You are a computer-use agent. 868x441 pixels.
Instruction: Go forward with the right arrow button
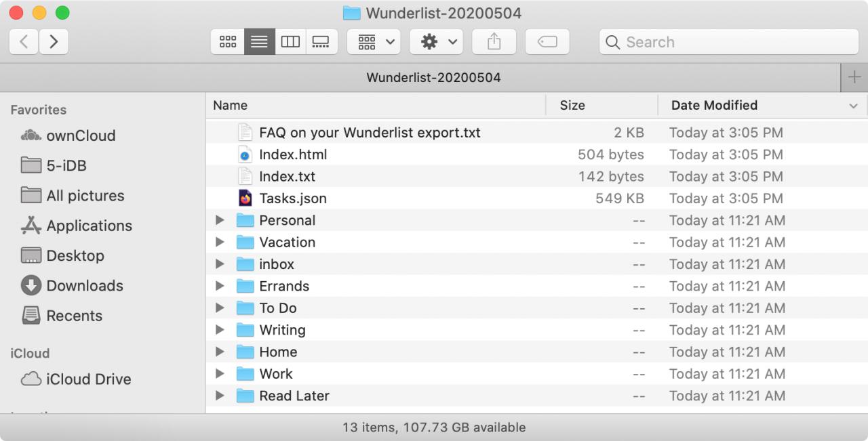54,42
